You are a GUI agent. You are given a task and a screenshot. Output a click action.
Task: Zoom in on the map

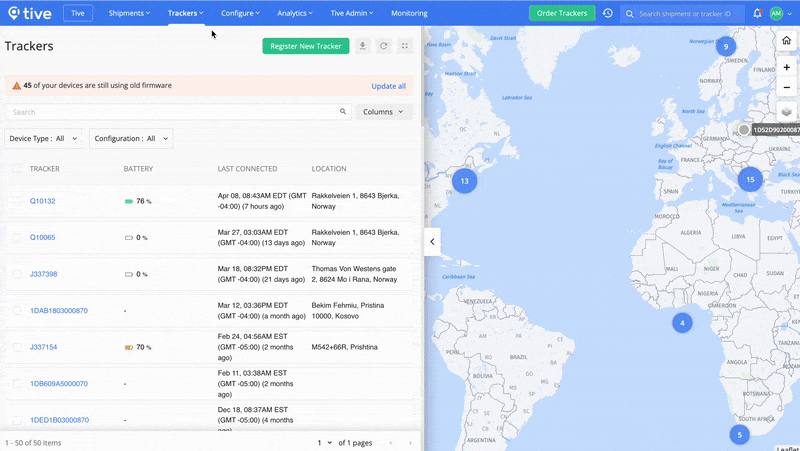click(787, 66)
